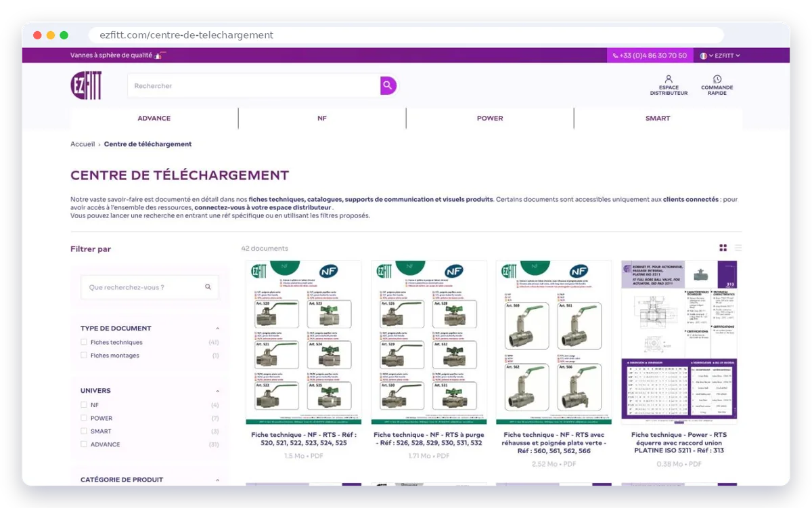Open Espace Distributeur account icon
812x508 pixels.
click(669, 79)
